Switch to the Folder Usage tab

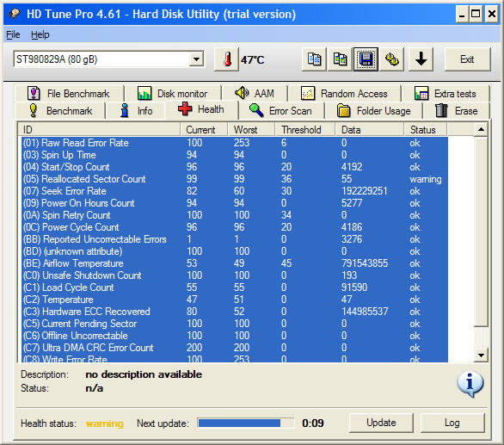pyautogui.click(x=374, y=111)
